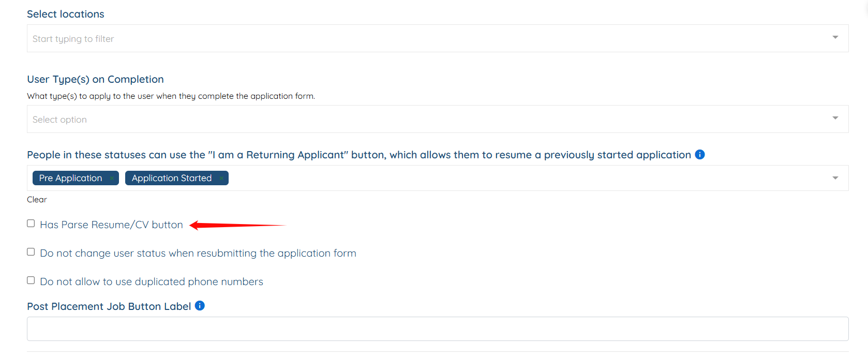The image size is (868, 356).
Task: Click into Post Placement Job Button Label textbox
Action: pyautogui.click(x=438, y=329)
